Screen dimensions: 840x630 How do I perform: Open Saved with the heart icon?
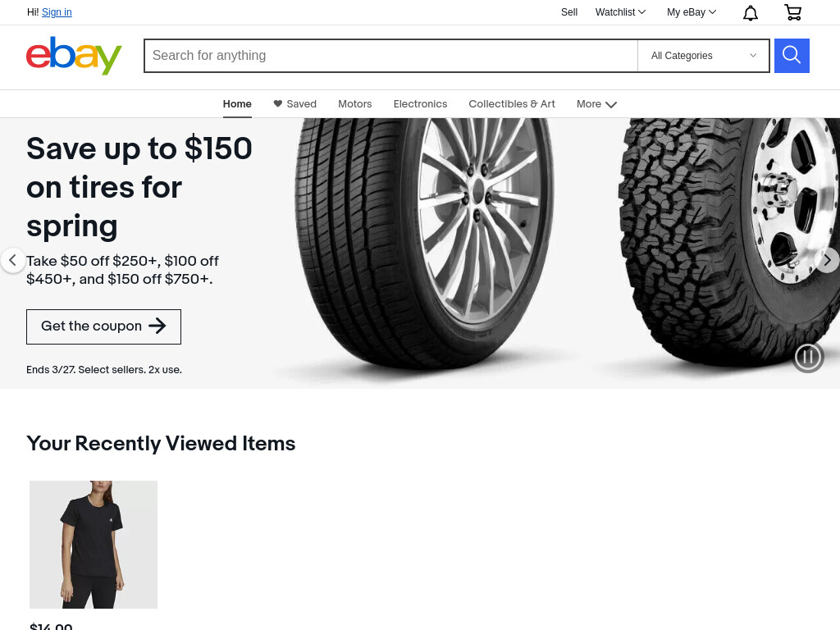click(294, 104)
